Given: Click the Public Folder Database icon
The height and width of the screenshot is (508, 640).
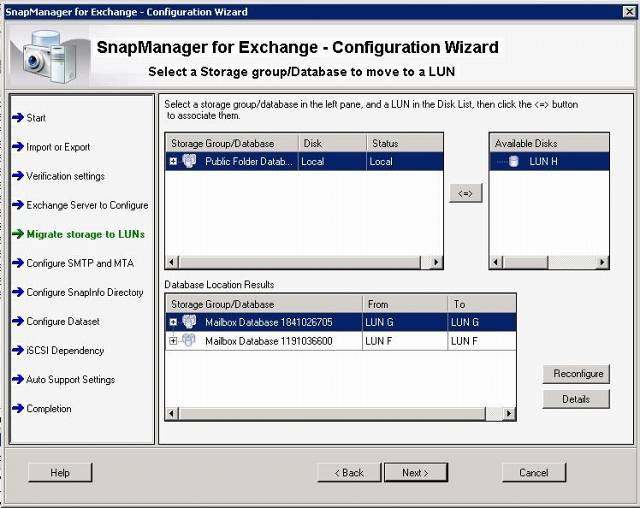Looking at the screenshot, I should (189, 161).
